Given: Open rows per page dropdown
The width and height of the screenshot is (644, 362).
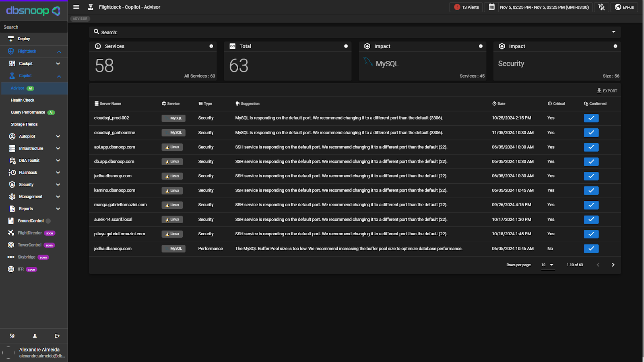Looking at the screenshot, I should [548, 265].
